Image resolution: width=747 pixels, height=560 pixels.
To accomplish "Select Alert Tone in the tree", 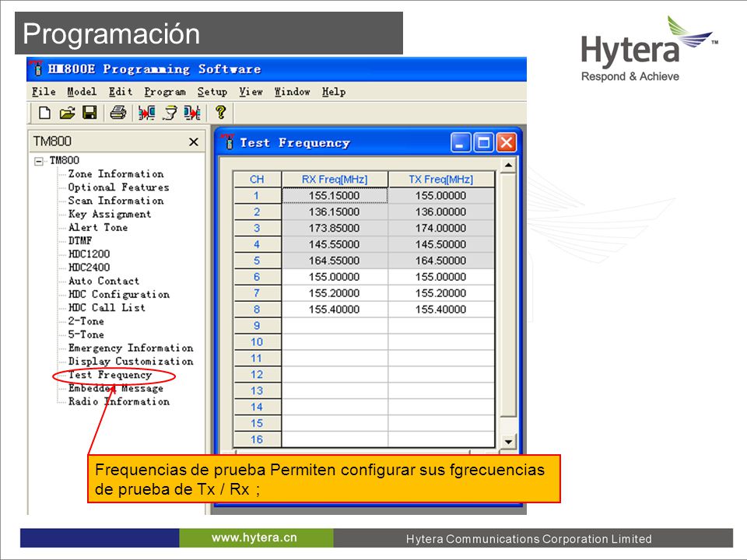I will click(x=98, y=227).
